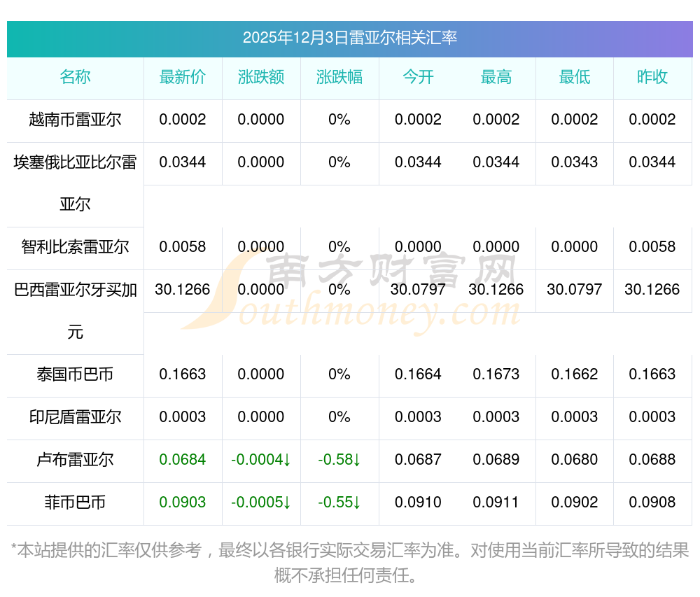
Task: Click the 名称 column header
Action: (x=75, y=78)
